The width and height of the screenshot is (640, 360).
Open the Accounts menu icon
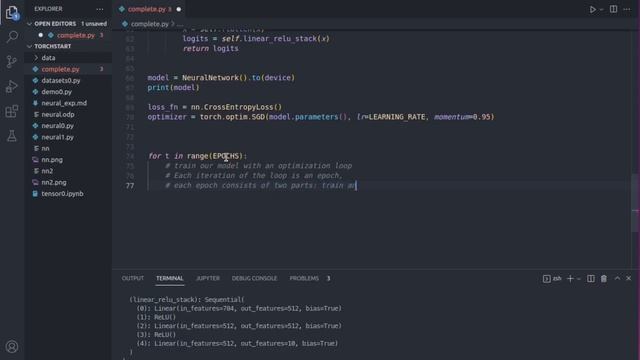[12, 347]
